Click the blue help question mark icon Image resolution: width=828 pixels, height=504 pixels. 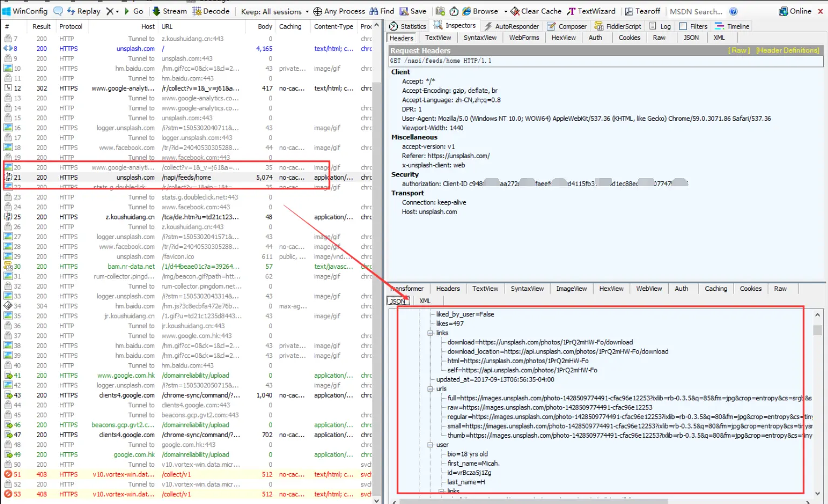[x=734, y=11]
